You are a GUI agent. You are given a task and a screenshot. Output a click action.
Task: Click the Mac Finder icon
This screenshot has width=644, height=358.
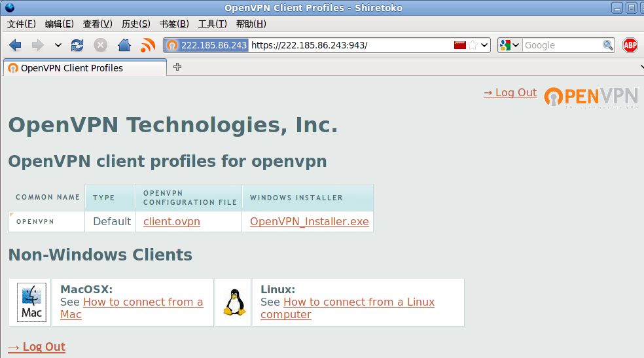coord(31,302)
